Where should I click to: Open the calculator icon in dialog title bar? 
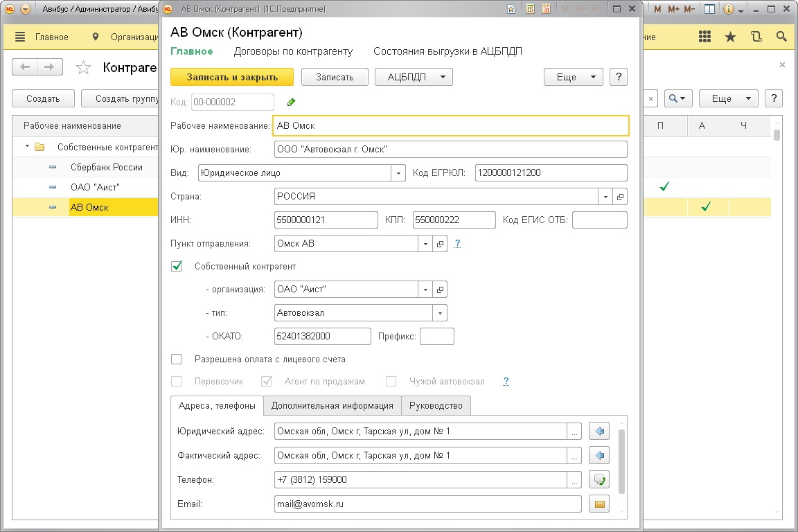[x=530, y=10]
